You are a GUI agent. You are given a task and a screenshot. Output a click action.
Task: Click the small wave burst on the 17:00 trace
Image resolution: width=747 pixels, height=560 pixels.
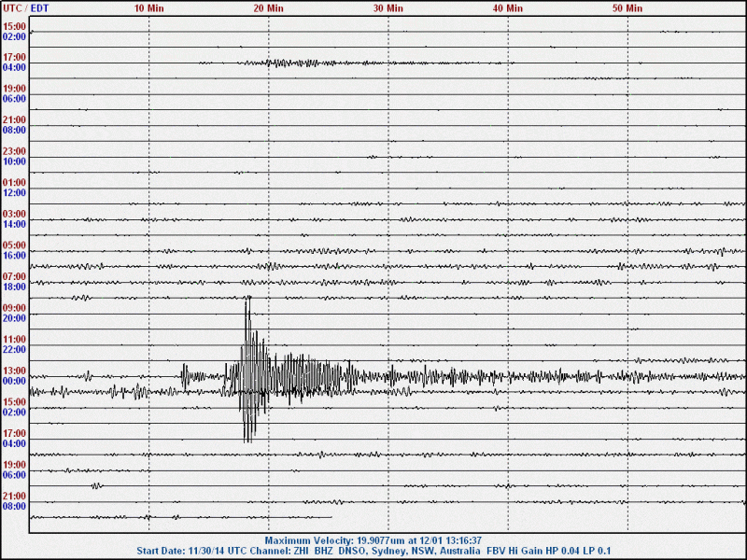tap(290, 63)
